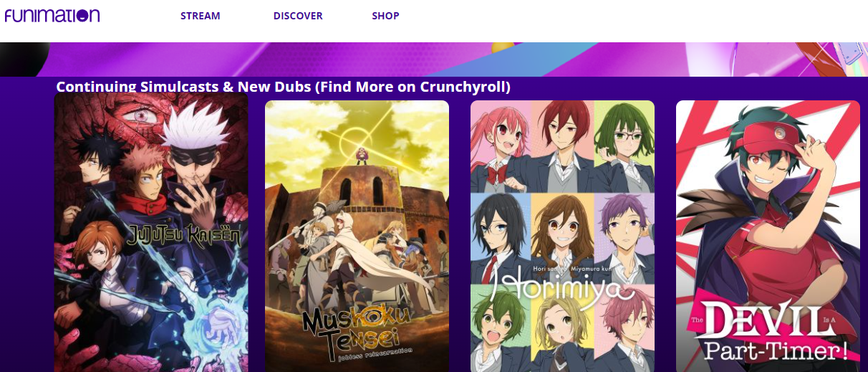The image size is (868, 372).
Task: Choose The Devil Is a Part-Timer poster
Action: point(768,236)
